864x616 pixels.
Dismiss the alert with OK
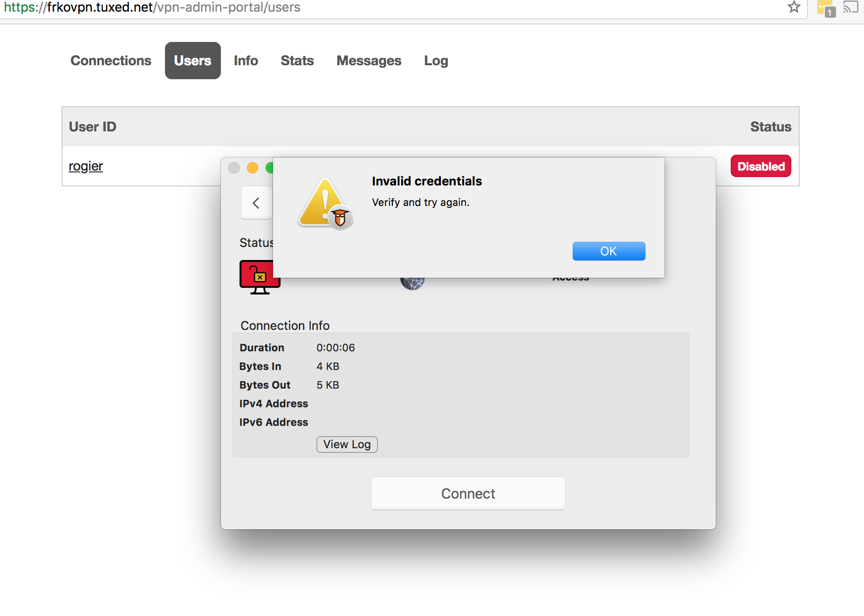click(x=609, y=251)
